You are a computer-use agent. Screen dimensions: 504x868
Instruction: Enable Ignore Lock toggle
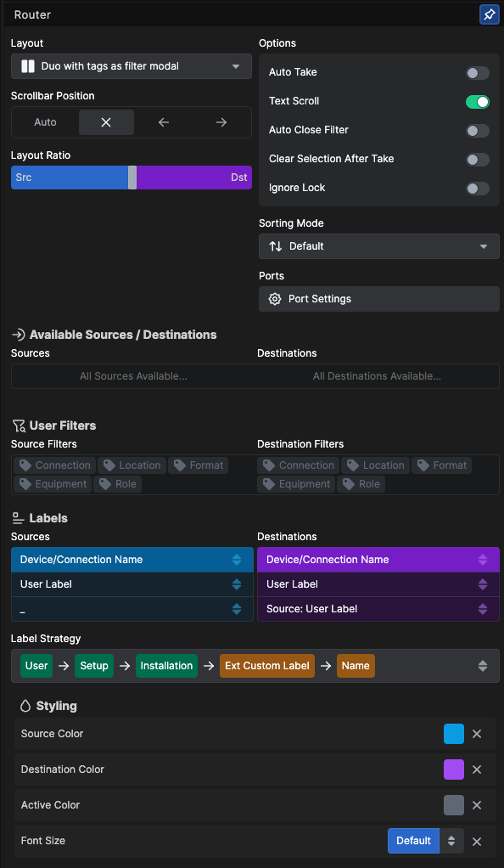tap(478, 189)
